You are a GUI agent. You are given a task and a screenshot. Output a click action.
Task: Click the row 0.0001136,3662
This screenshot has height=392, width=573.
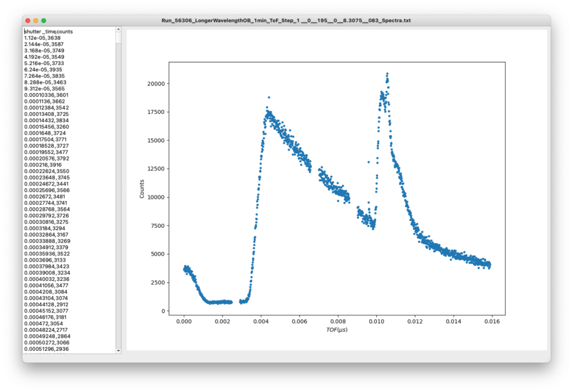tap(44, 101)
